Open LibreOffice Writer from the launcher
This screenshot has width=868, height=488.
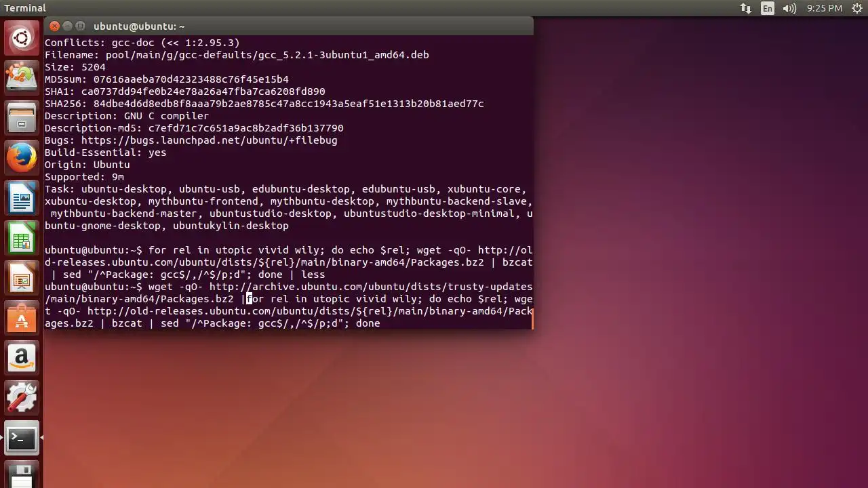tap(22, 199)
